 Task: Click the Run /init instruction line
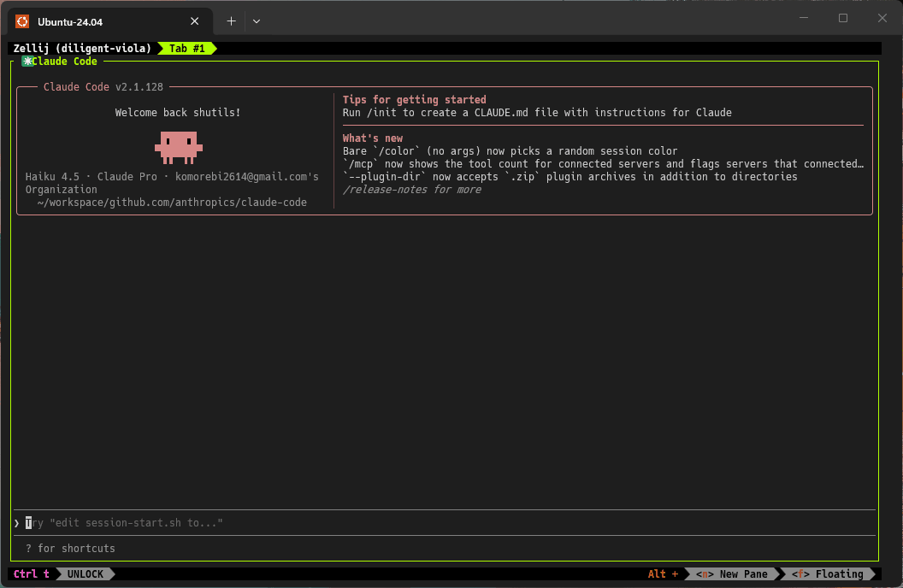pos(537,113)
